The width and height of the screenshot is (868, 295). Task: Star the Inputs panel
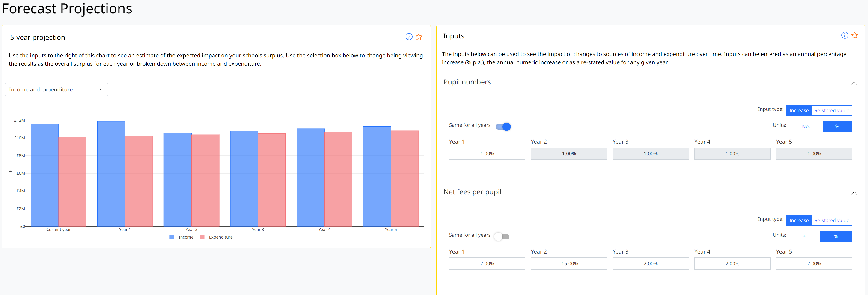[x=855, y=35]
